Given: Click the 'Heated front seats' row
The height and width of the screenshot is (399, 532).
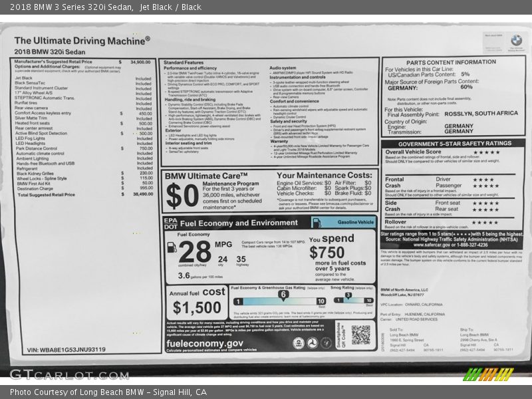Looking at the screenshot, I should pos(84,123).
